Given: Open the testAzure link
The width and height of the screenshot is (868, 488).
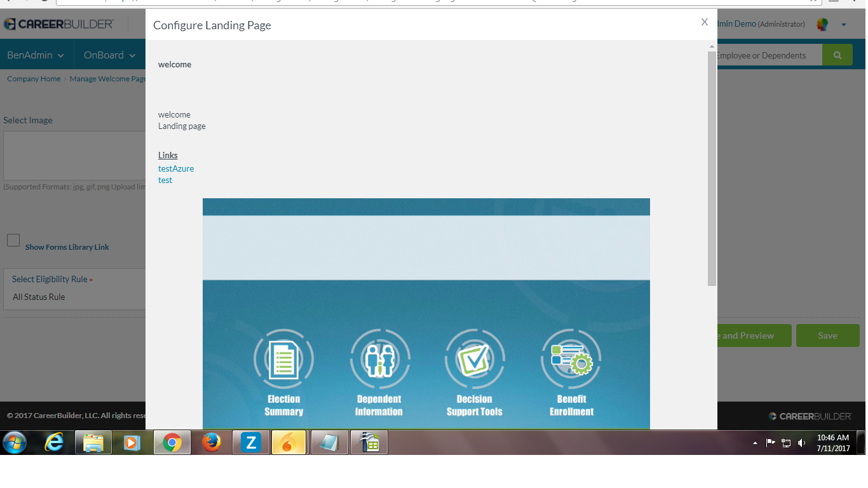Looking at the screenshot, I should coord(176,168).
